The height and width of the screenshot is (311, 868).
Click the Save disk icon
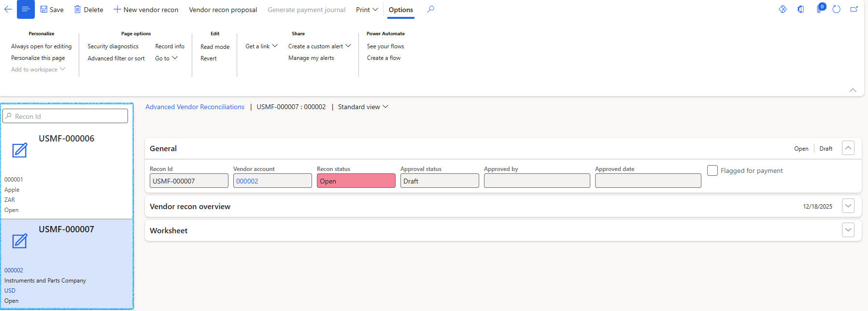pyautogui.click(x=44, y=9)
